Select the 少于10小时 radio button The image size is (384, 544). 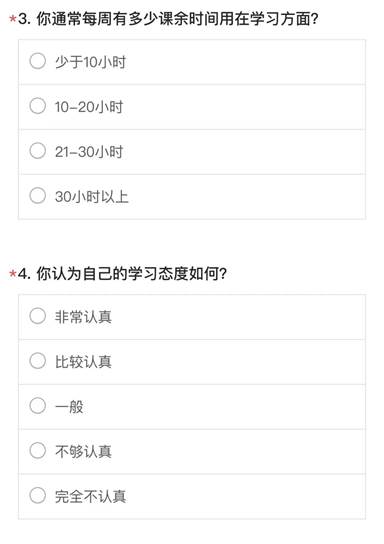(x=37, y=61)
